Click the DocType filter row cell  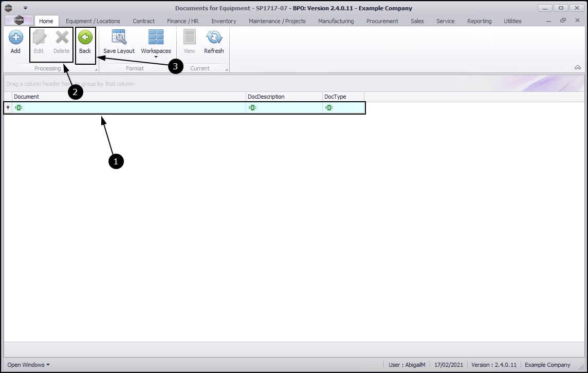343,107
